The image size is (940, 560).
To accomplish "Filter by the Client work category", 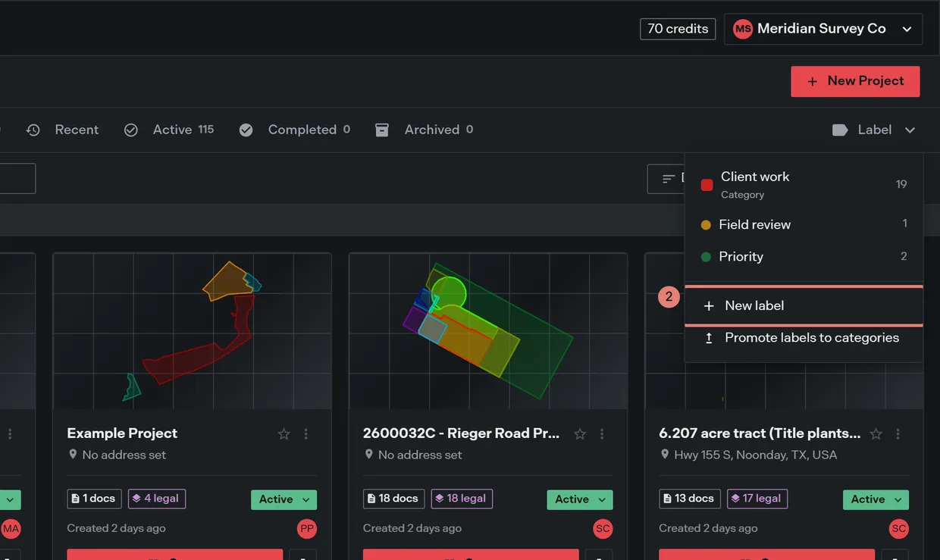I will tap(804, 185).
